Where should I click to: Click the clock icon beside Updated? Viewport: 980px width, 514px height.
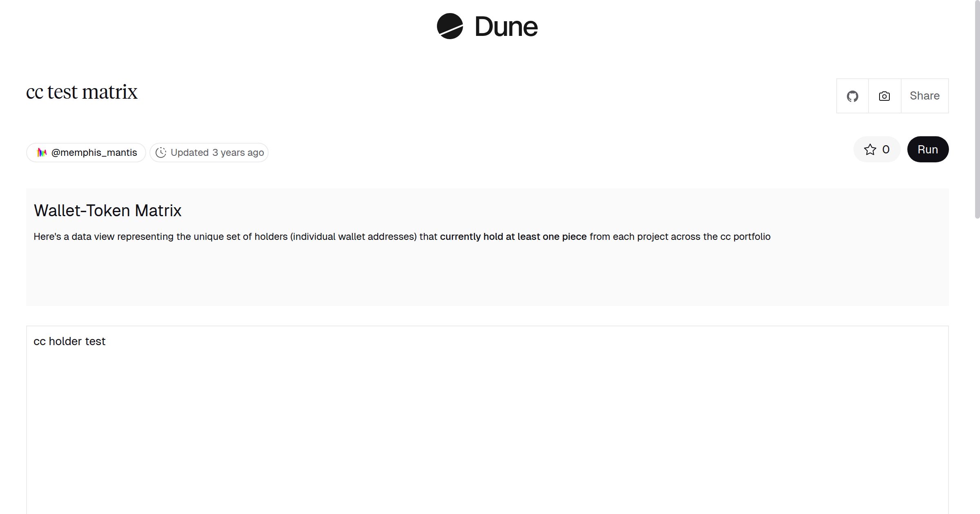[161, 153]
